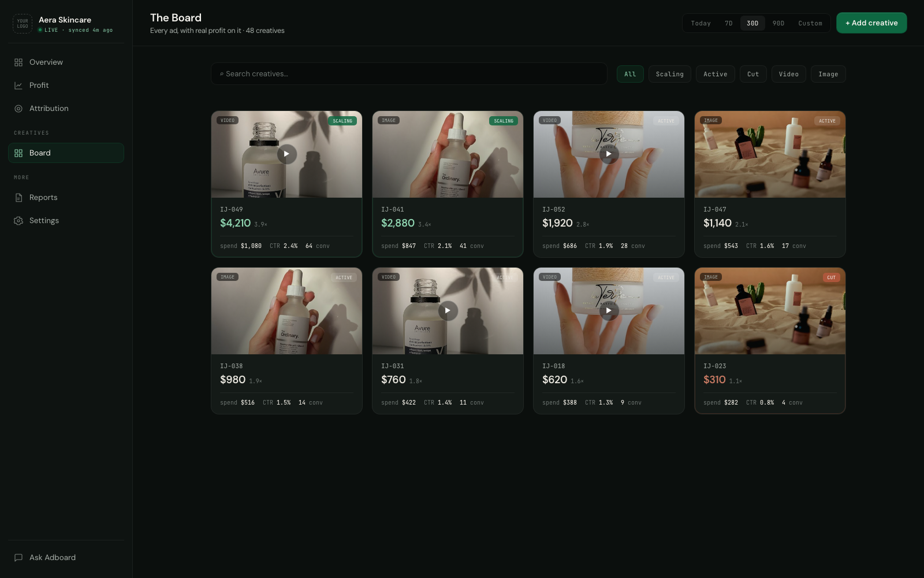Click the ACTIVE badge on IJ-047
Screen dimensions: 924x578
(827, 121)
